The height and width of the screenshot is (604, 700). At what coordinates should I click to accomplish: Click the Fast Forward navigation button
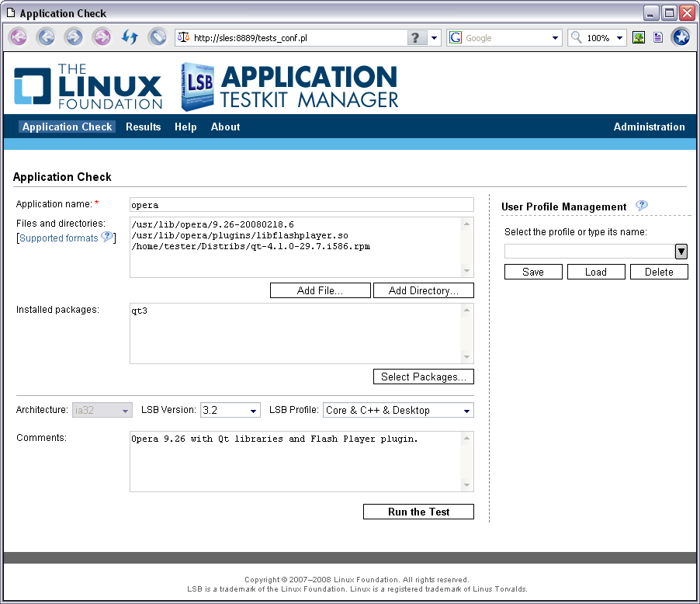(x=102, y=37)
